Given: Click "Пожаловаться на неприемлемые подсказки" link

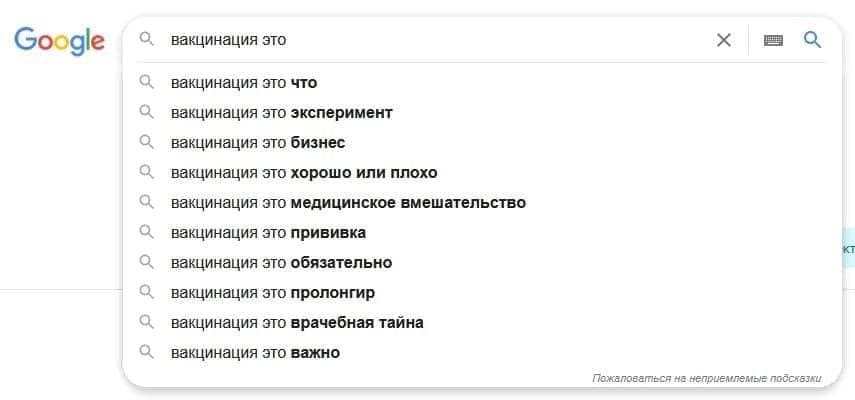Looking at the screenshot, I should tap(706, 379).
